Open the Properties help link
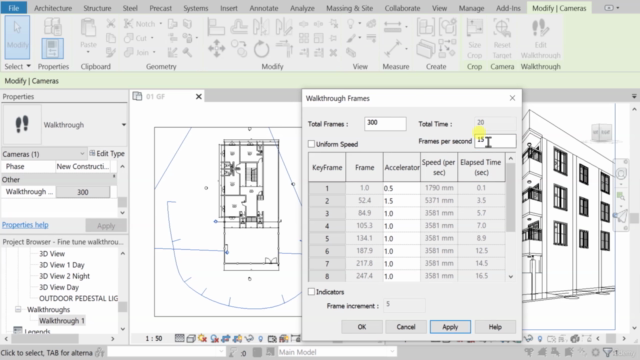 [x=25, y=225]
